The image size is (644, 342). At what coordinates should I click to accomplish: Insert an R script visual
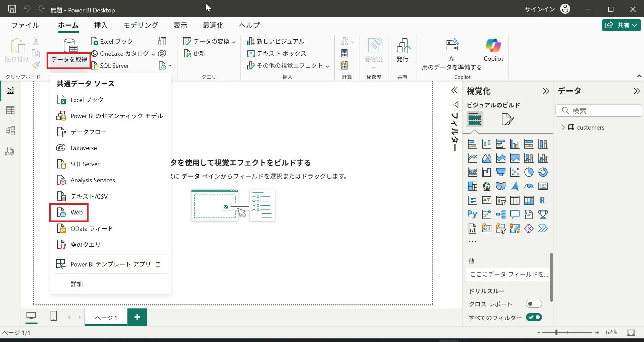pos(543,200)
